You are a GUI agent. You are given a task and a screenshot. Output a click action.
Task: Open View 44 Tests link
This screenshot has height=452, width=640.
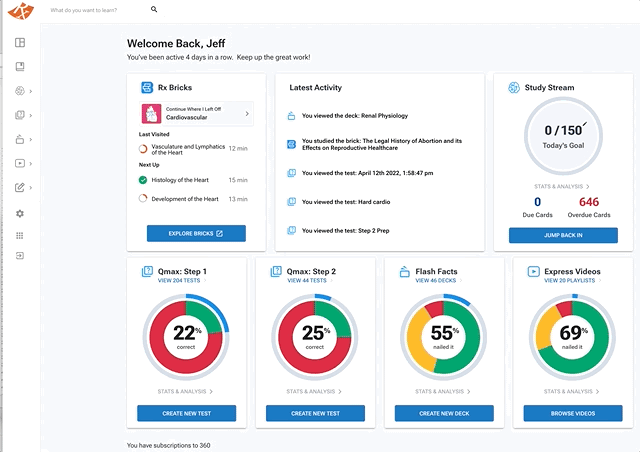(310, 281)
